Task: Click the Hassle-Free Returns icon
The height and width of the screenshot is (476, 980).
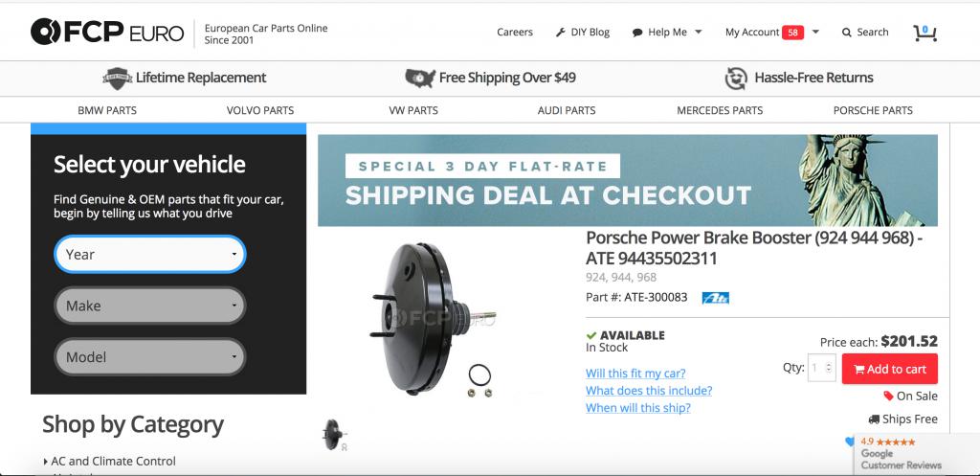Action: tap(736, 79)
